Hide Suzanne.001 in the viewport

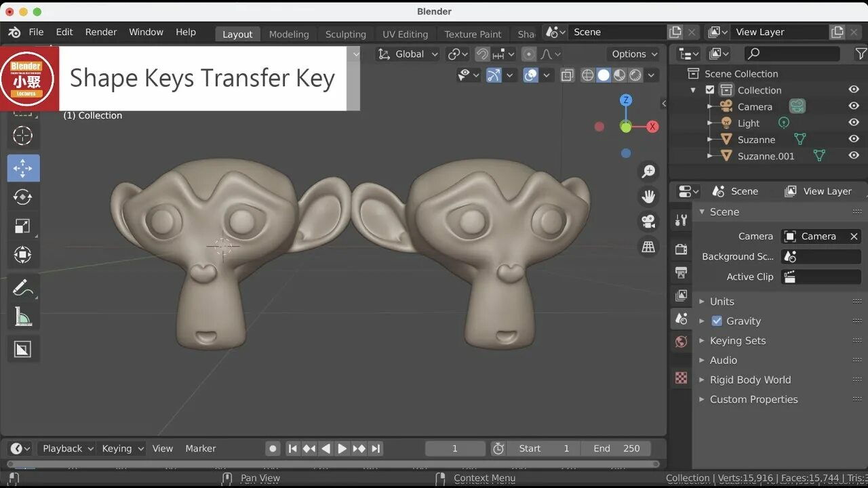(854, 155)
